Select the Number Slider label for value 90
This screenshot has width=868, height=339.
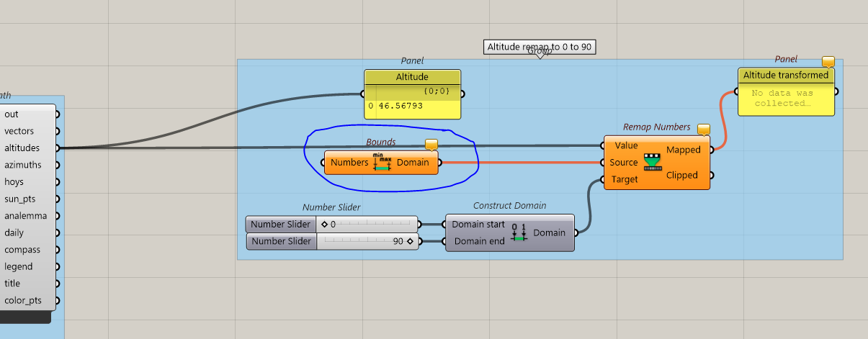click(282, 241)
